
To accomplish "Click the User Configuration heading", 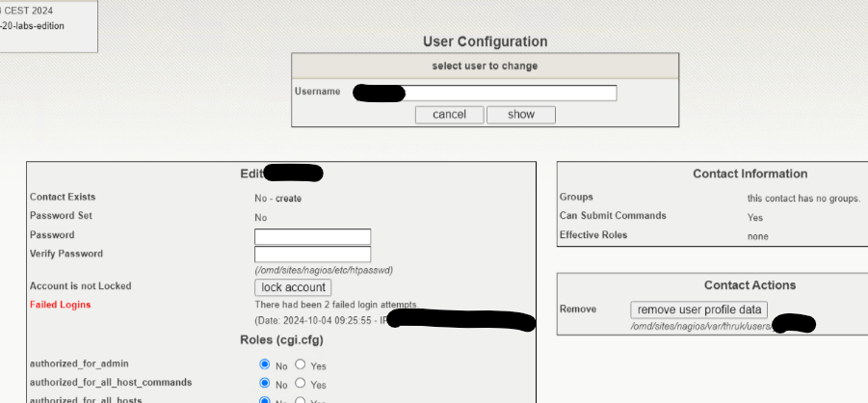I will pyautogui.click(x=485, y=42).
